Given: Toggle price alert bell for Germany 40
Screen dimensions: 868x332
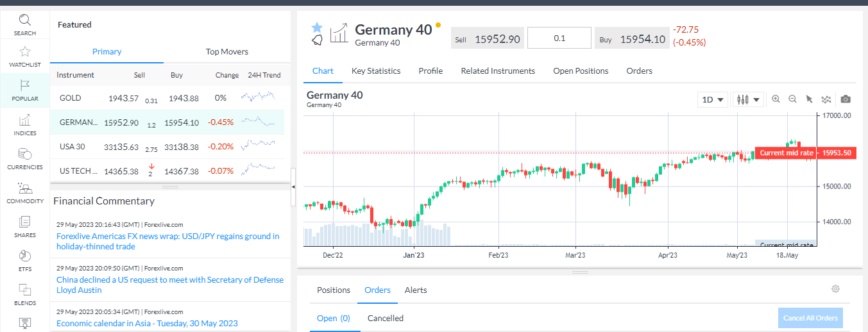Looking at the screenshot, I should (317, 40).
